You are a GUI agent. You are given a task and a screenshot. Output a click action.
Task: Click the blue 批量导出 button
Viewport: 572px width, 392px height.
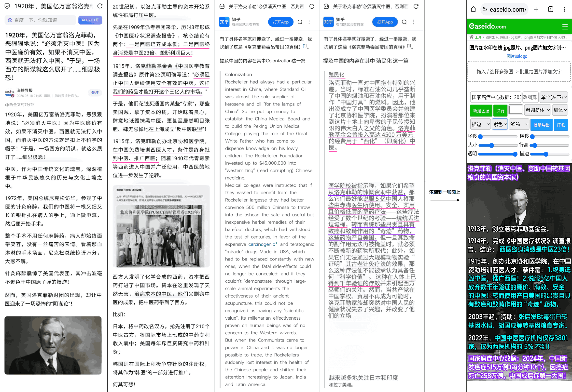tap(541, 125)
